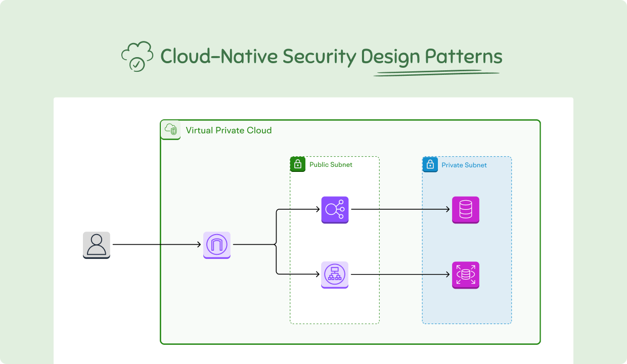627x364 pixels.
Task: Click the second purple node in Public Subnet
Action: pos(334,275)
